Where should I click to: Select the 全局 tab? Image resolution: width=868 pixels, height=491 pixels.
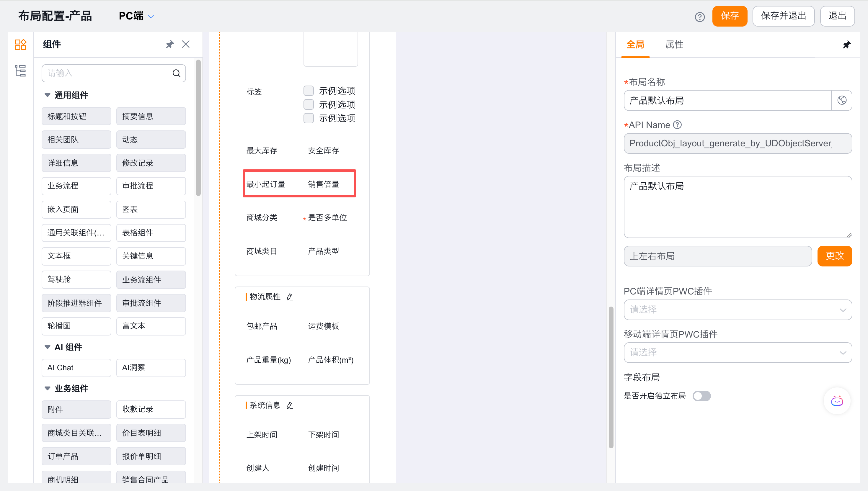pos(635,45)
